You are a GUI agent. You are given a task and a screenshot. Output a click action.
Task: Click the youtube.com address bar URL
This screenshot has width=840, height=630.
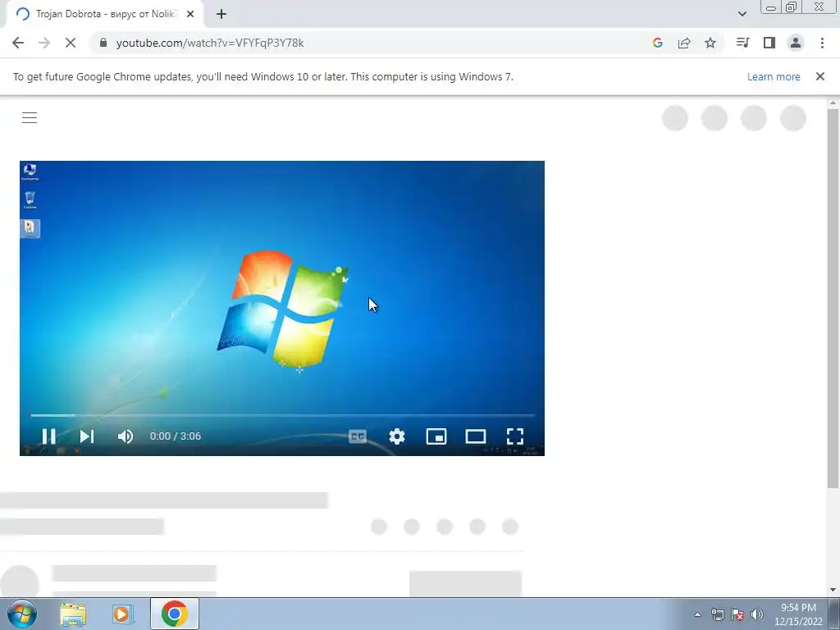point(210,43)
